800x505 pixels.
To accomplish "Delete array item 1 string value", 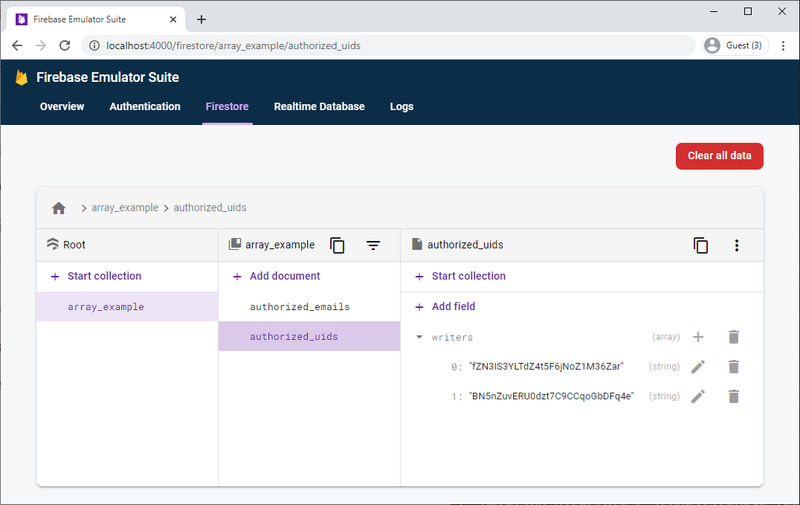I will 733,396.
